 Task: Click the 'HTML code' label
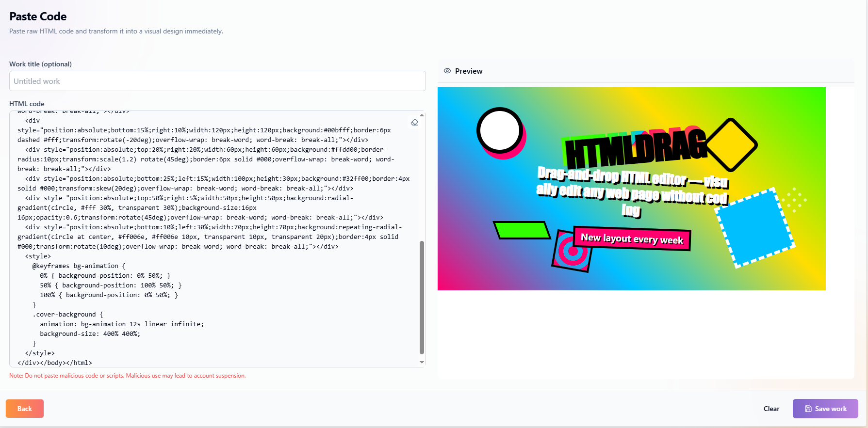(27, 104)
